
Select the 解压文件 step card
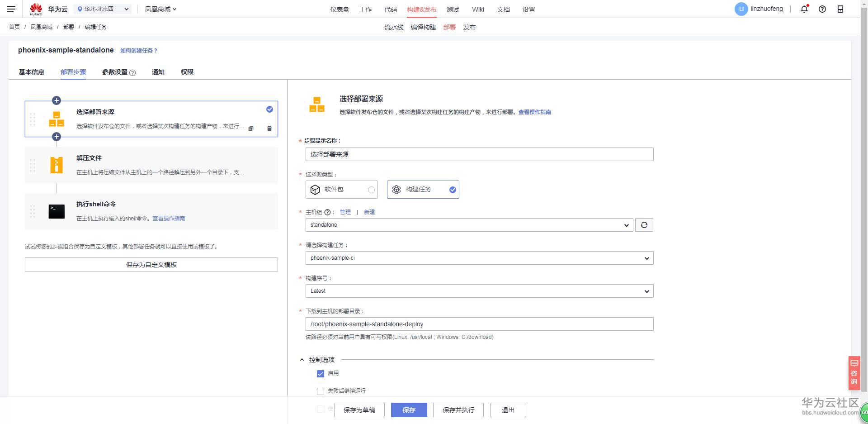151,165
